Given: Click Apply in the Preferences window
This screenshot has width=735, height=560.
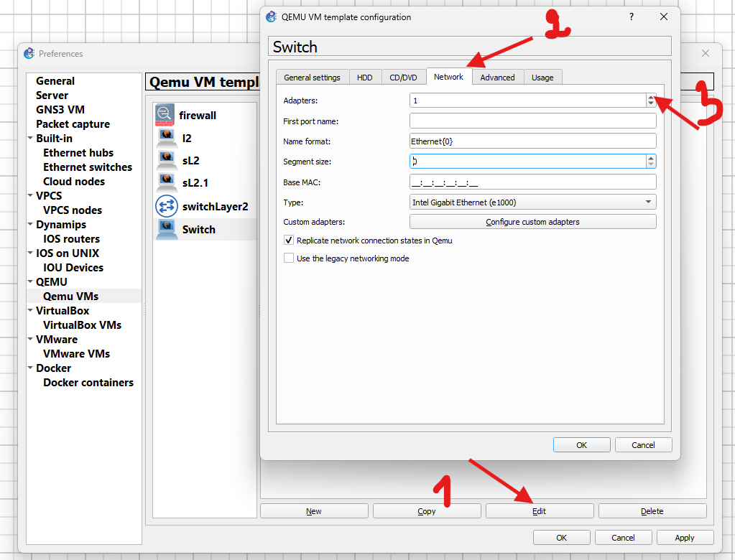Looking at the screenshot, I should [685, 538].
